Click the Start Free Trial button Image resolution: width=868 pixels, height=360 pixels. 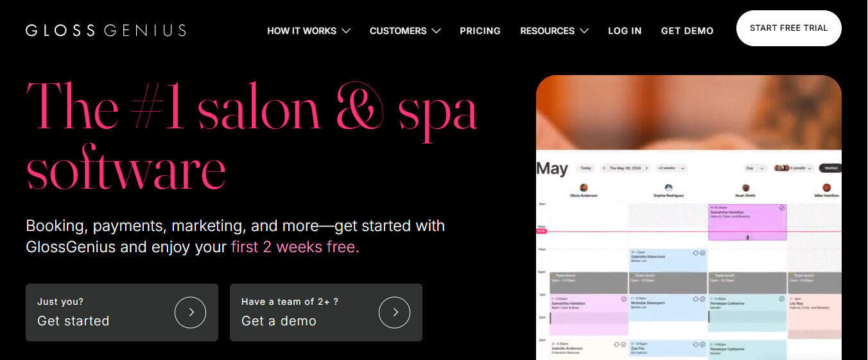pyautogui.click(x=789, y=28)
